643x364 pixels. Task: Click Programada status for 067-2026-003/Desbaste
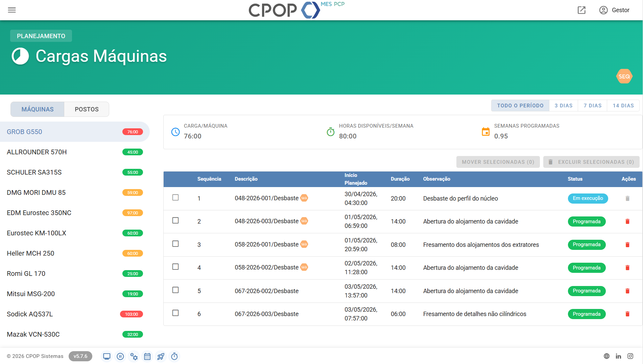(587, 314)
